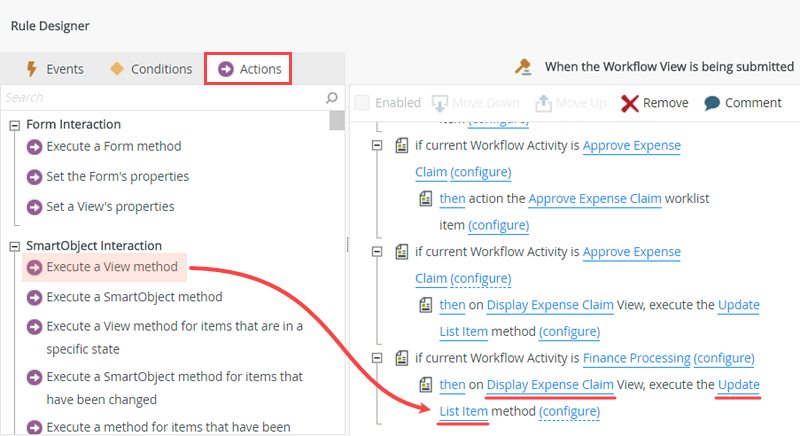
Task: Switch to the Events tab
Action: (55, 69)
